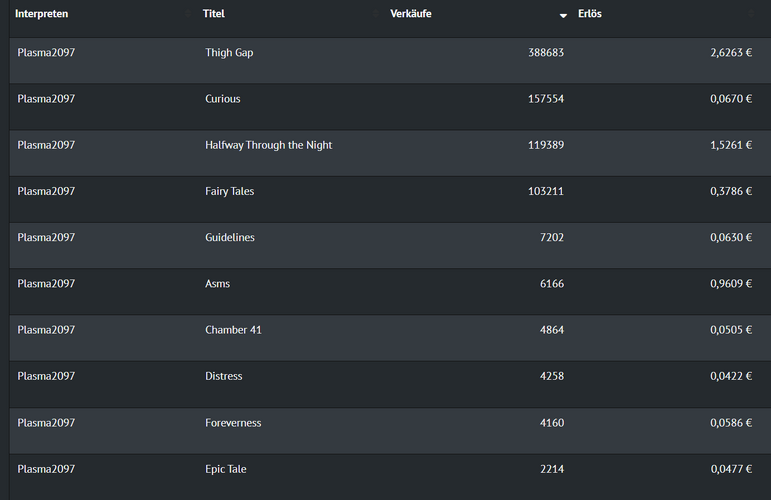Click the 2214 sales value
771x500 pixels.
click(x=551, y=469)
